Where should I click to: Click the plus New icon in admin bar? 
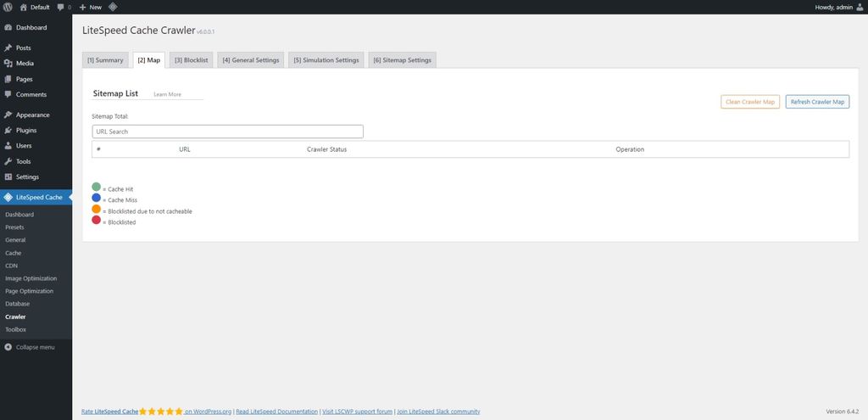[x=82, y=7]
